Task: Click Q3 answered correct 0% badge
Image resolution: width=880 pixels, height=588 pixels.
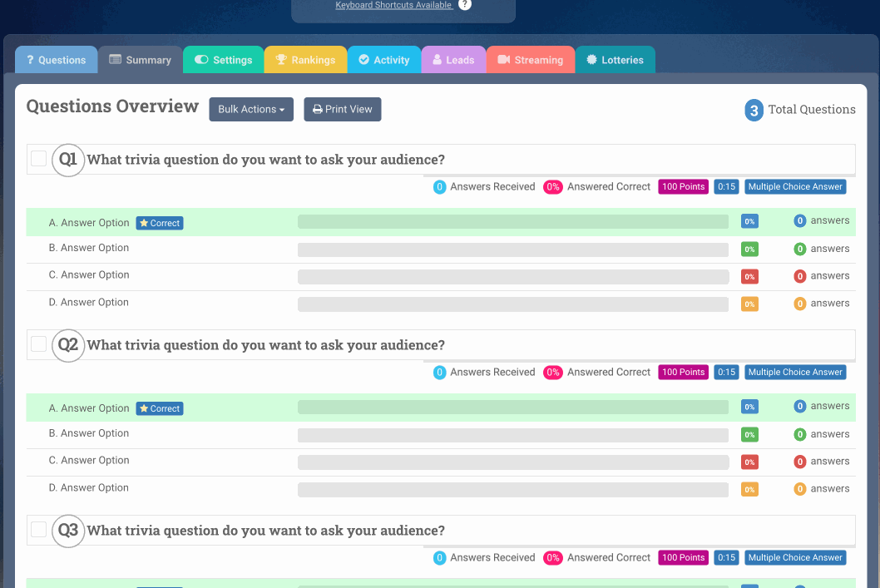Action: 553,558
